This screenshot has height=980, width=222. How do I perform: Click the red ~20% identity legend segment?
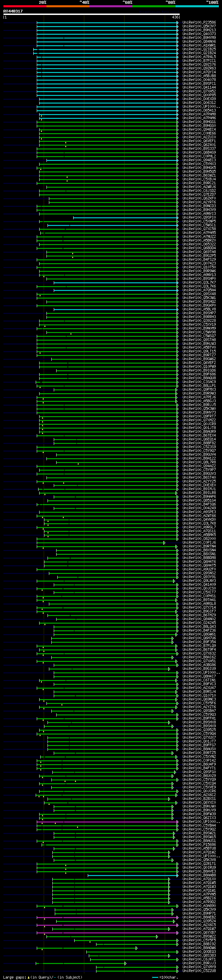click(x=25, y=6)
